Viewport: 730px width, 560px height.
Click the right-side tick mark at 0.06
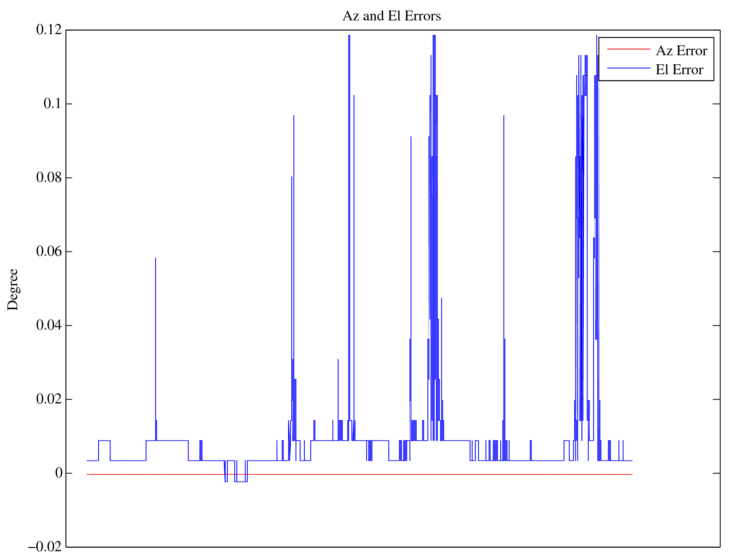tap(716, 252)
